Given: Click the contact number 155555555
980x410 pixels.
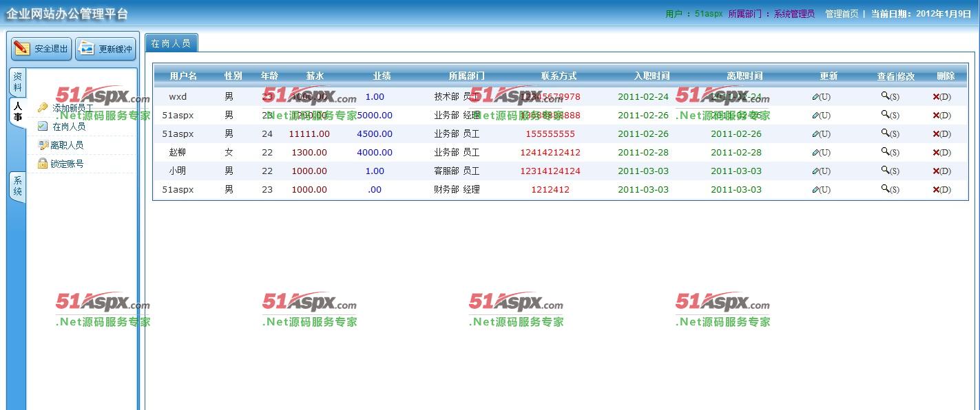Looking at the screenshot, I should 550,134.
